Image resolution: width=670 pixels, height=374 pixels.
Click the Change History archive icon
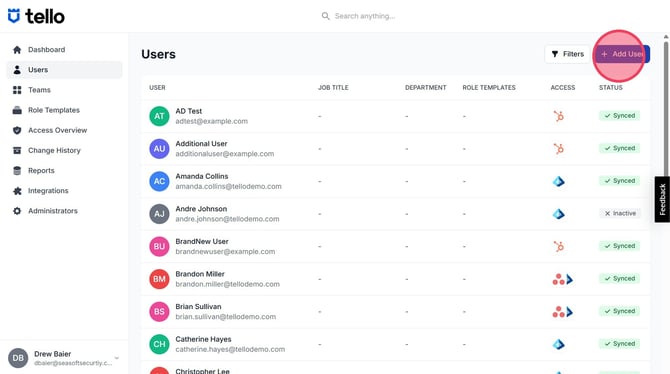tap(17, 150)
